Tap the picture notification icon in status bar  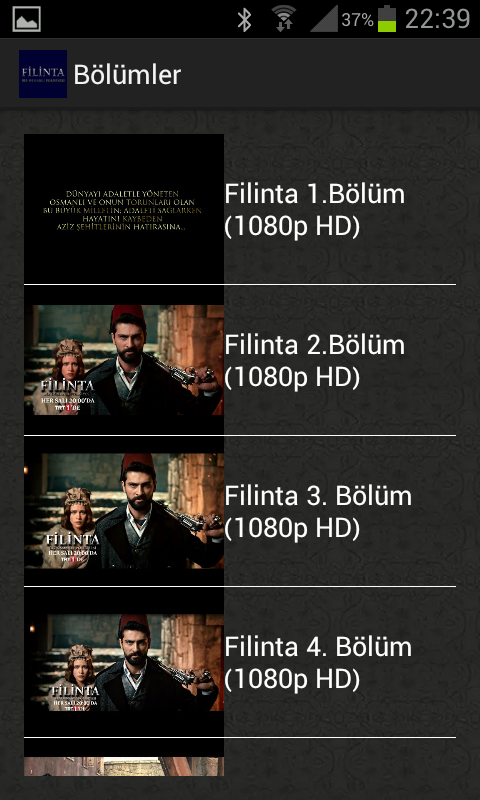[27, 19]
